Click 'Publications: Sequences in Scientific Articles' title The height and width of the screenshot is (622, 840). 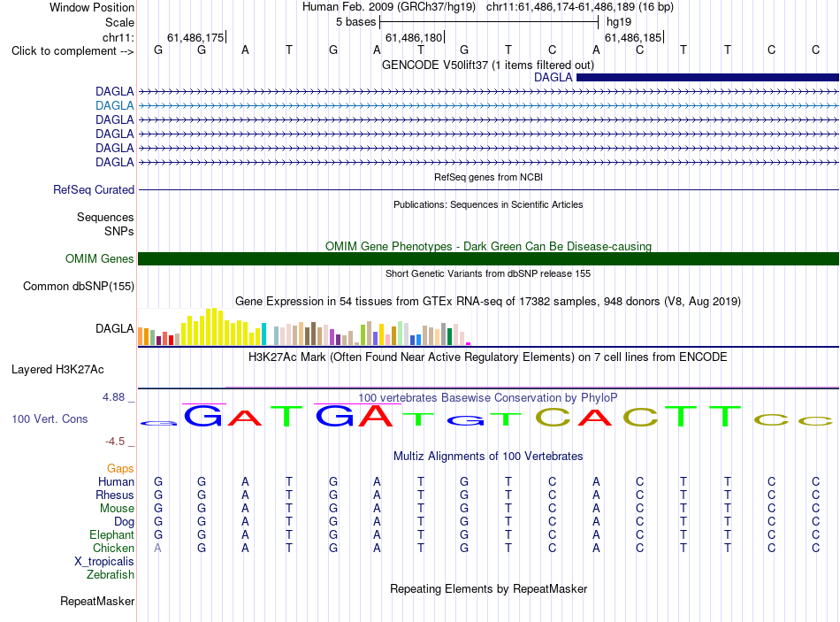point(488,205)
